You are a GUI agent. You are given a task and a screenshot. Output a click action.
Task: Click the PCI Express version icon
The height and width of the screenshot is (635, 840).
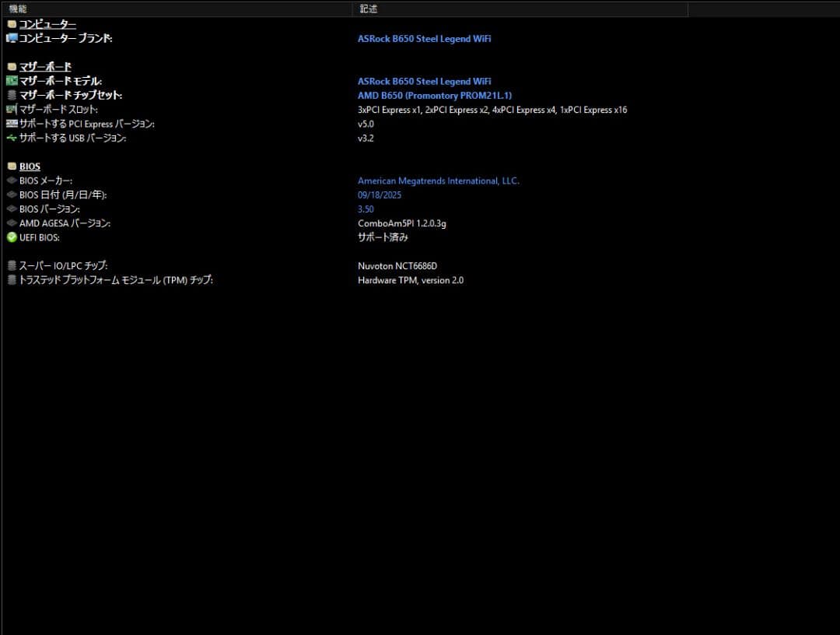pos(11,123)
